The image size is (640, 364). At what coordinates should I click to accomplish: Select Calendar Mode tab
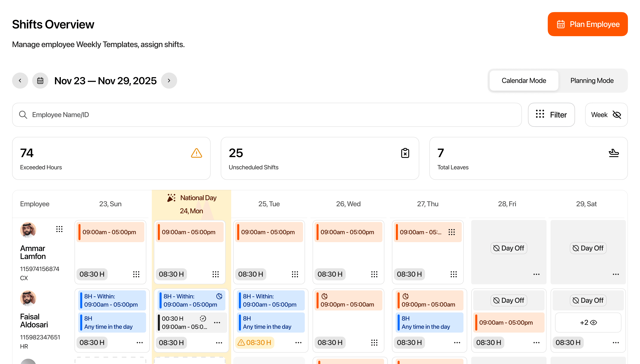click(524, 80)
